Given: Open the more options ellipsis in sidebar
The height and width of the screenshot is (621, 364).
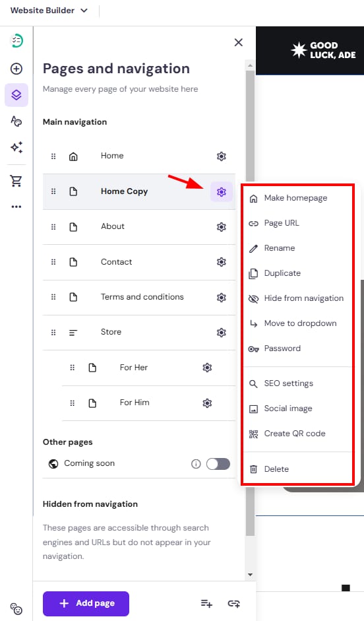Looking at the screenshot, I should pos(16,207).
